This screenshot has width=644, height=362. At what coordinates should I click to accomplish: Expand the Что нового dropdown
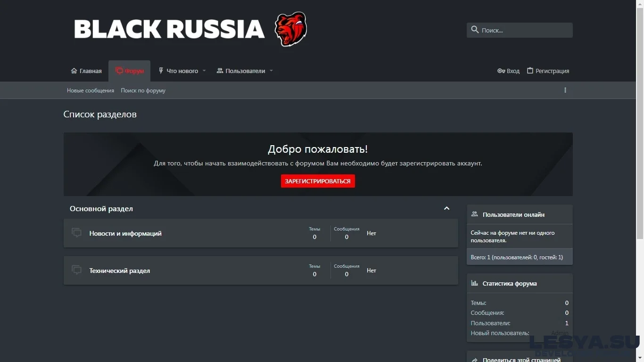click(204, 71)
